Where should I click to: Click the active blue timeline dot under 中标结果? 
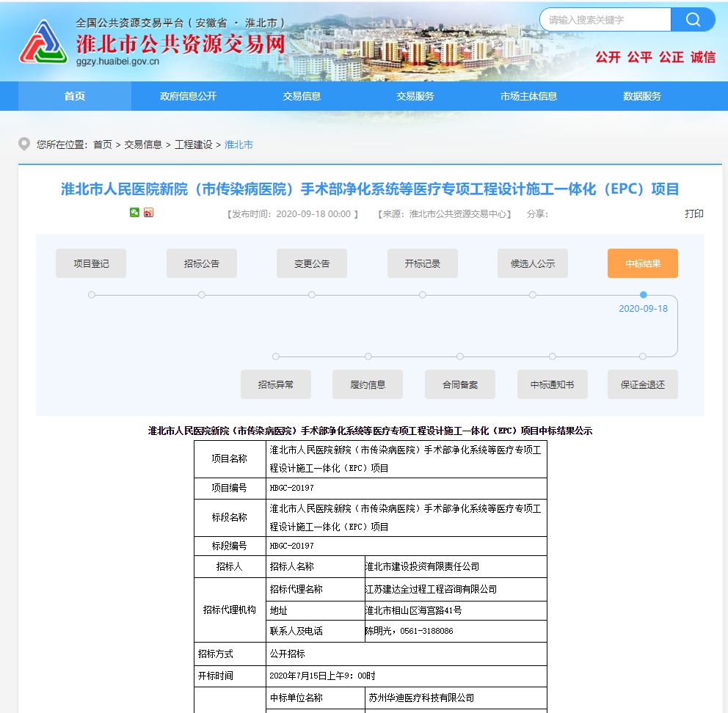pyautogui.click(x=643, y=295)
